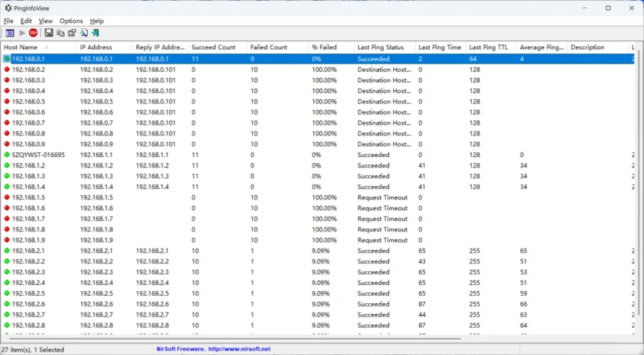Sort by the Description column header
Screen dimensions: 644x355
point(597,47)
